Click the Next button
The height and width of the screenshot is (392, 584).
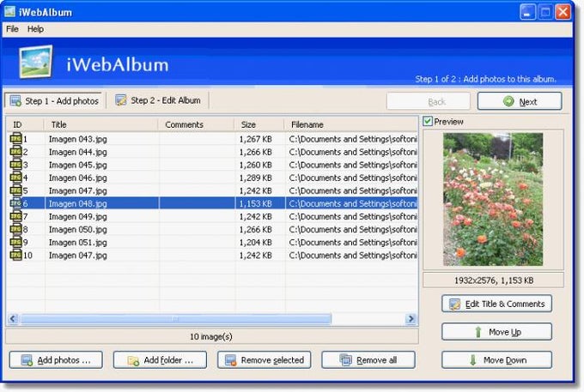(520, 101)
